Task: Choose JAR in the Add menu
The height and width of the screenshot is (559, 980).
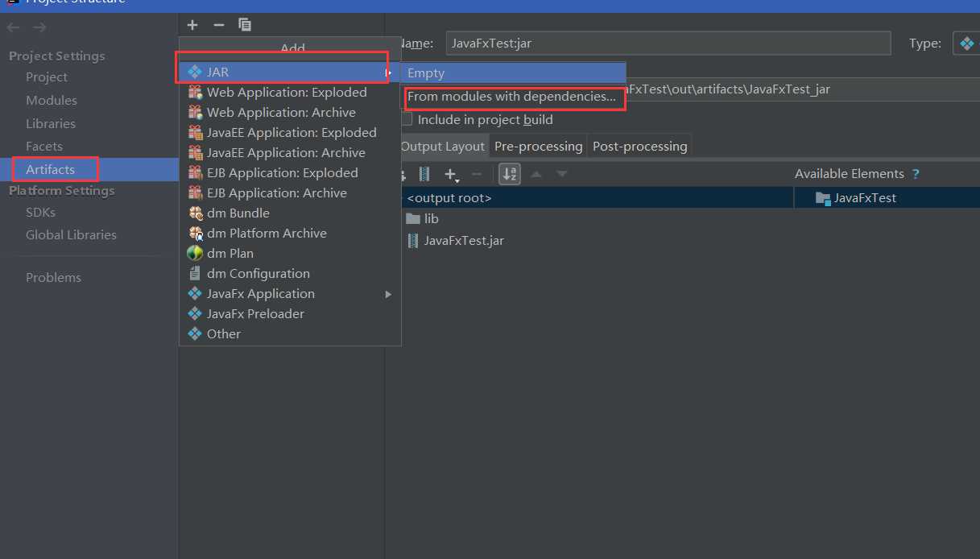Action: pyautogui.click(x=290, y=72)
